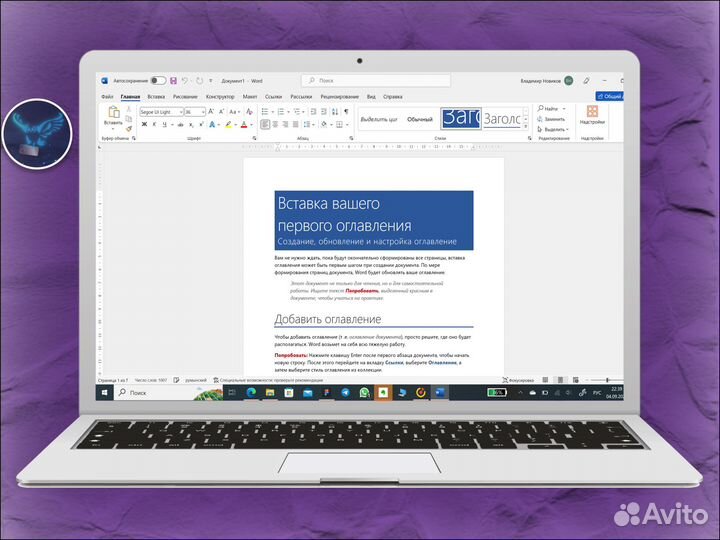Toggle Underline (Ч) formatting
The image size is (720, 540).
pyautogui.click(x=164, y=124)
